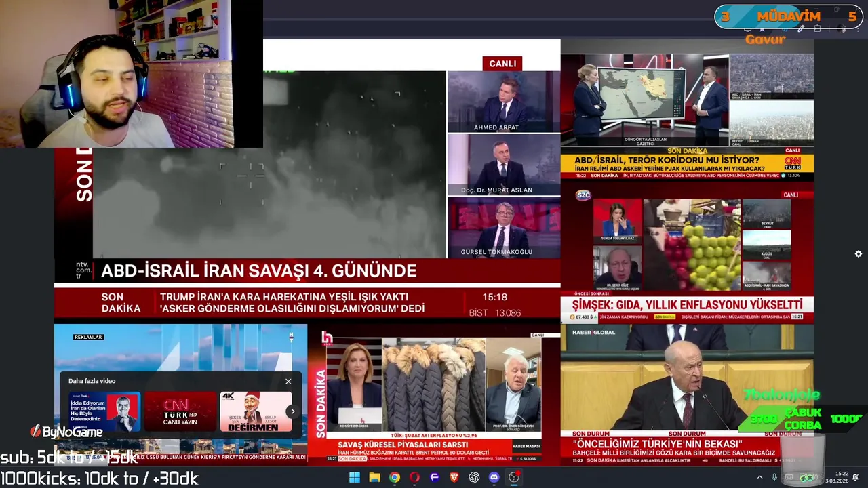This screenshot has width=868, height=488.
Task: Click 'TRUMP İRAN'A KARA HAREKATINA YEŞİL IŞIK YAKTI' text
Action: tap(284, 297)
